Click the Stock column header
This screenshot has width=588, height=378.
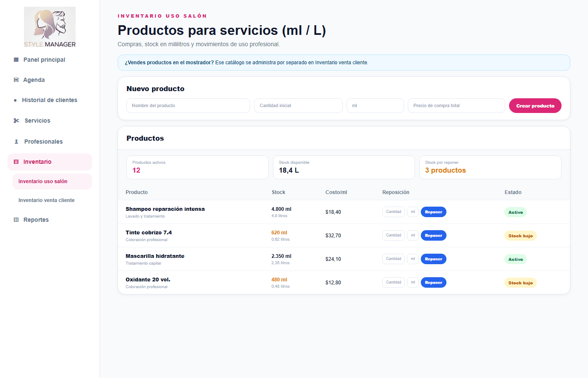click(x=278, y=192)
